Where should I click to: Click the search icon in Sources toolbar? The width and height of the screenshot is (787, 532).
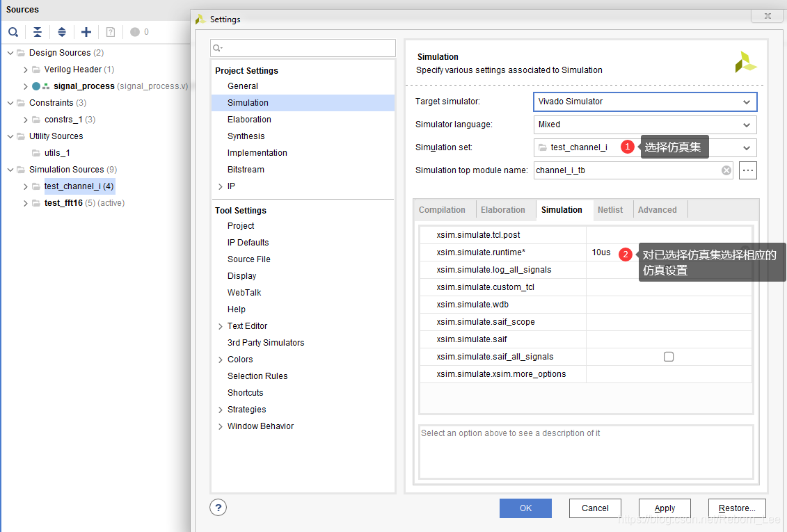[x=13, y=32]
